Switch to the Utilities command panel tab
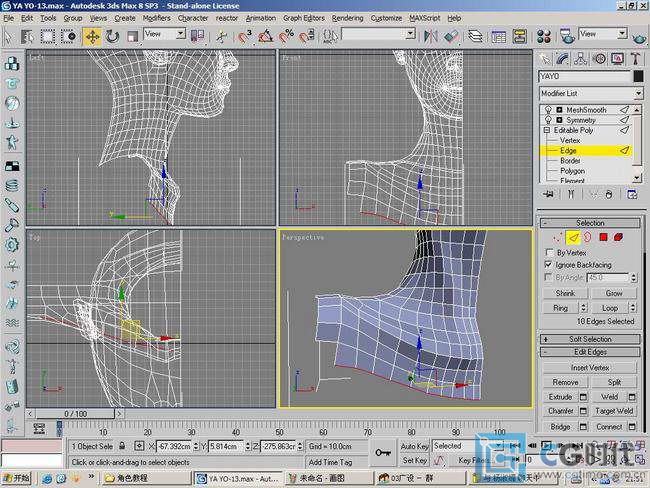Viewport: 650px width, 488px height. (636, 59)
